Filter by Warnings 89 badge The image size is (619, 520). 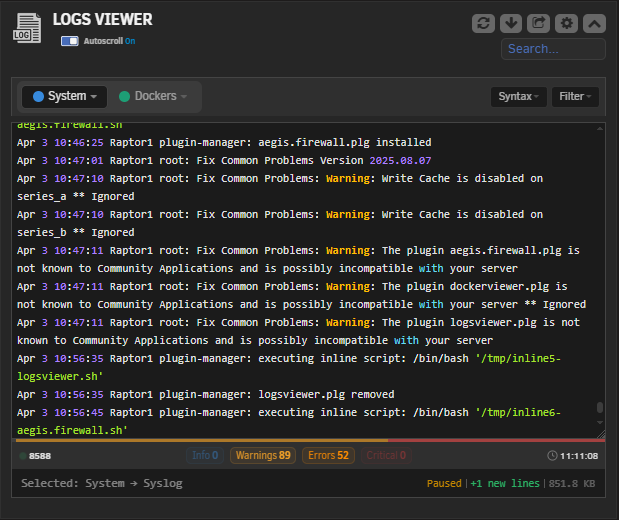[263, 455]
